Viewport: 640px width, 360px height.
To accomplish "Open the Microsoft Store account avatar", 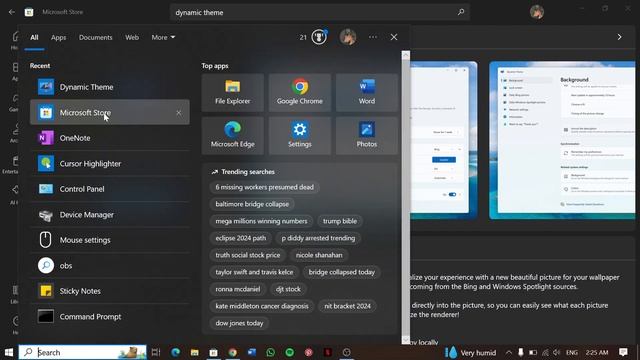I will [x=537, y=12].
